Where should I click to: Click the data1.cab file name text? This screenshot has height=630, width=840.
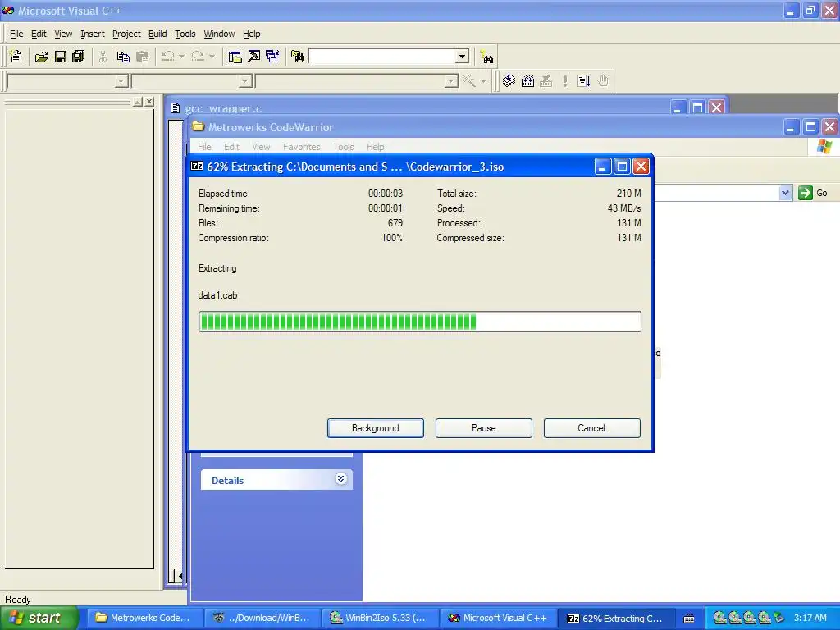click(217, 295)
